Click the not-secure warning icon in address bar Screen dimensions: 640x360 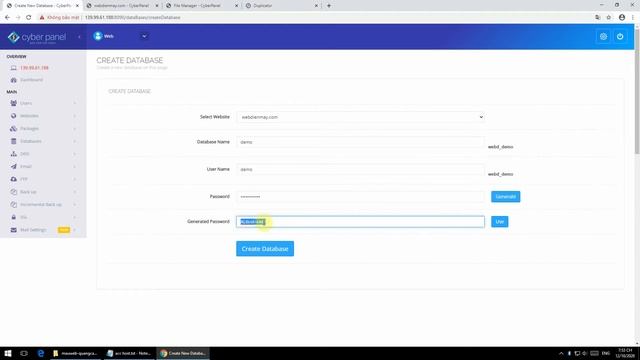click(42, 18)
